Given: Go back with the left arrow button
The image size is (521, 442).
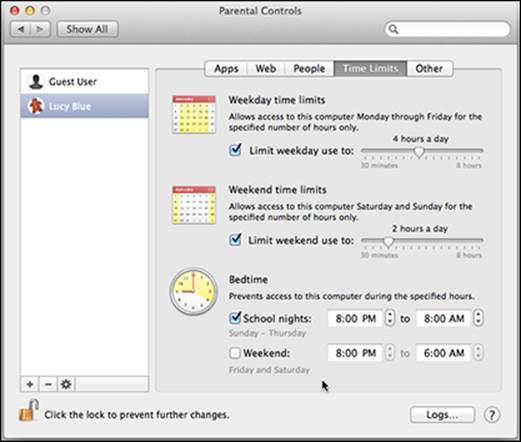Looking at the screenshot, I should coord(21,29).
